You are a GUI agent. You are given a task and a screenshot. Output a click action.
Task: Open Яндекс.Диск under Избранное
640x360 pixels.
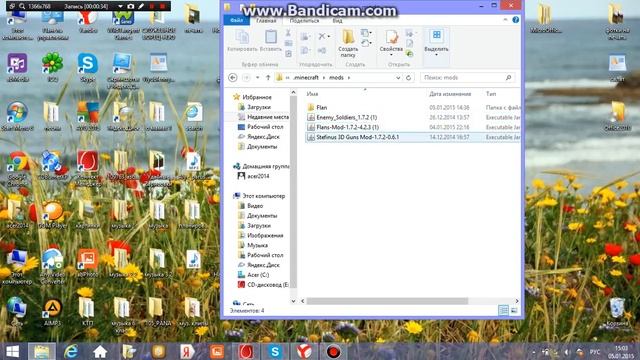[263, 137]
